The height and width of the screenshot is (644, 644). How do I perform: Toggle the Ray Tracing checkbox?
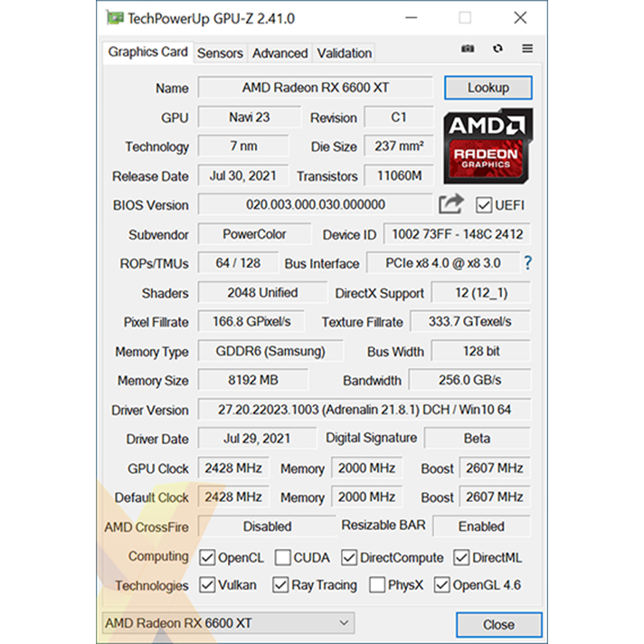[x=280, y=585]
